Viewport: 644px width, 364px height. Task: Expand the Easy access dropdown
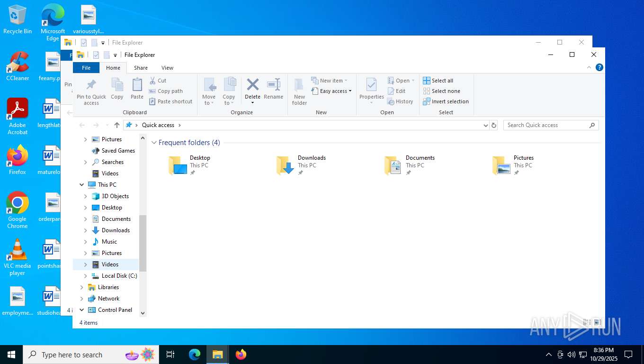pyautogui.click(x=331, y=91)
